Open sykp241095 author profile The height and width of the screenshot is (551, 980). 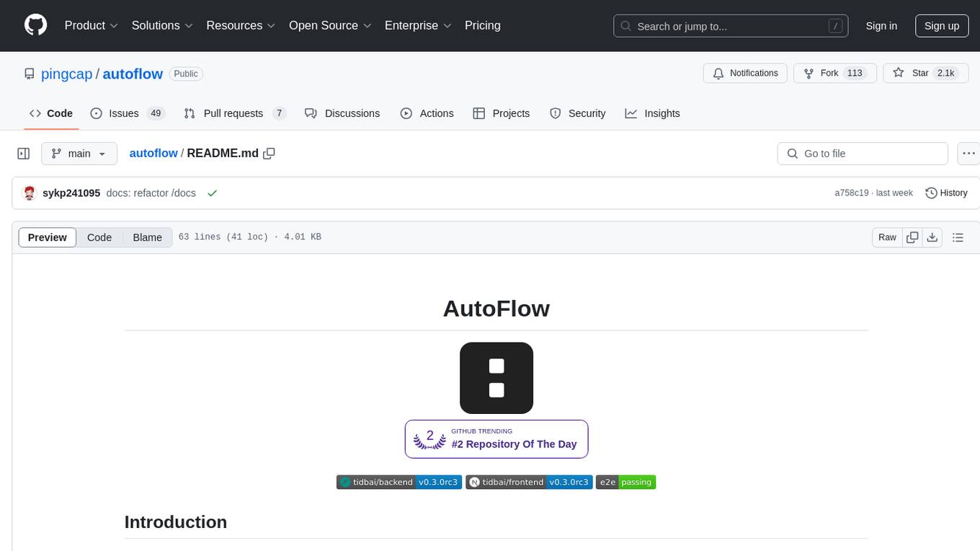(71, 193)
